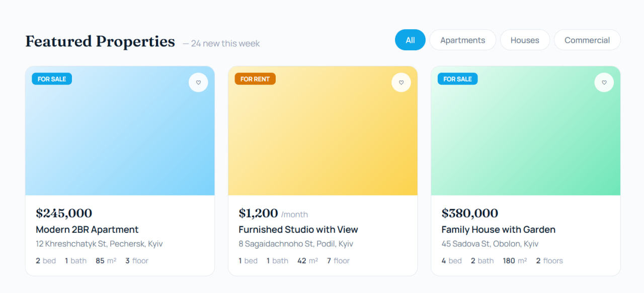Click the $245,000 price
Image resolution: width=644 pixels, height=293 pixels.
pos(64,213)
